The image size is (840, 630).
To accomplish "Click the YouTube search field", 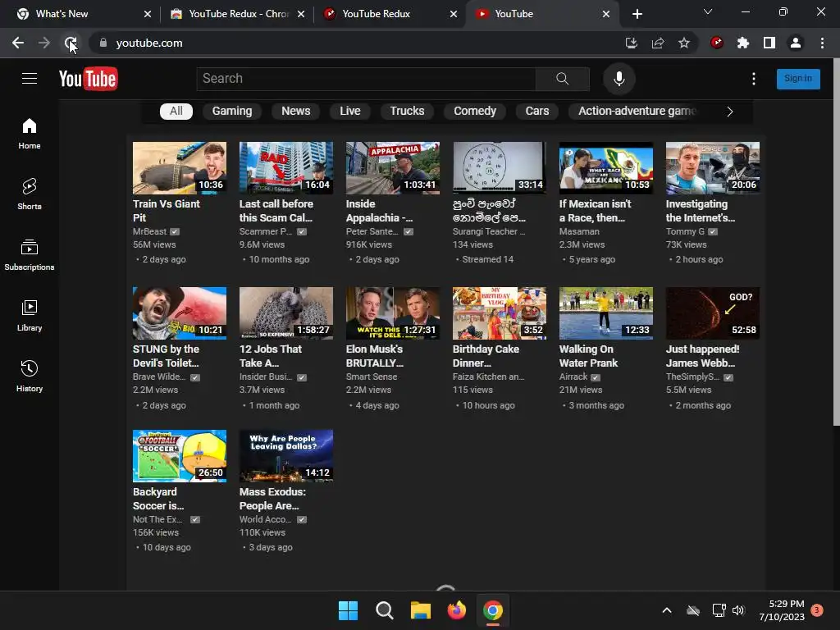I will point(366,79).
